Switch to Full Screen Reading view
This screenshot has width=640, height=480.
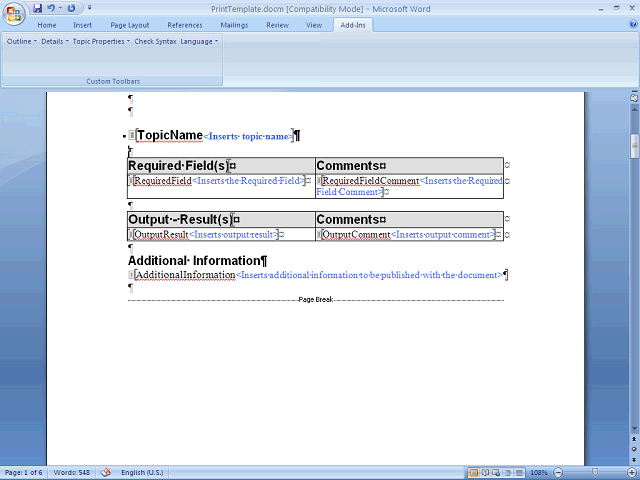pyautogui.click(x=485, y=473)
